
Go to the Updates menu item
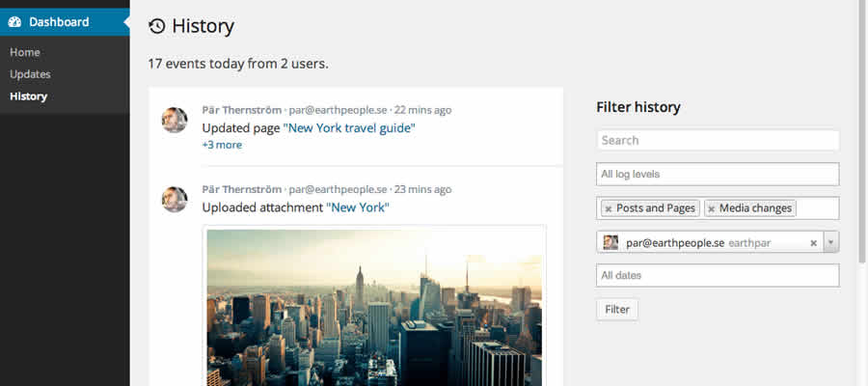30,74
